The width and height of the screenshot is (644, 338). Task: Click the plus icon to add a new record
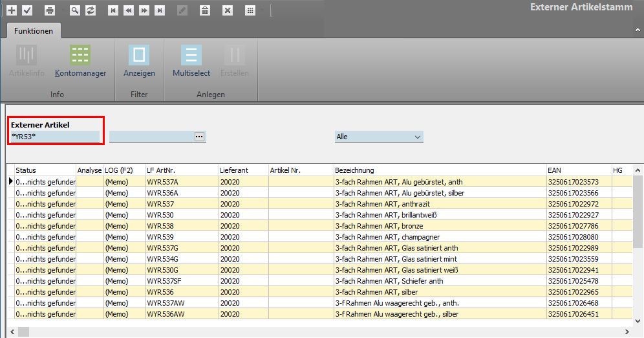(x=12, y=10)
